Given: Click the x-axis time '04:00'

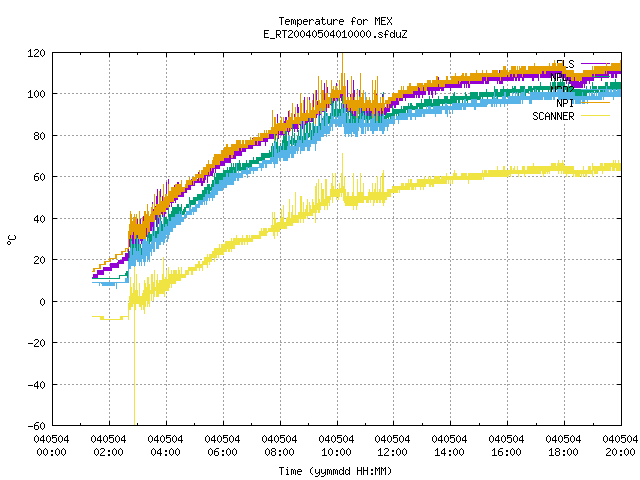Looking at the screenshot, I should [165, 453].
